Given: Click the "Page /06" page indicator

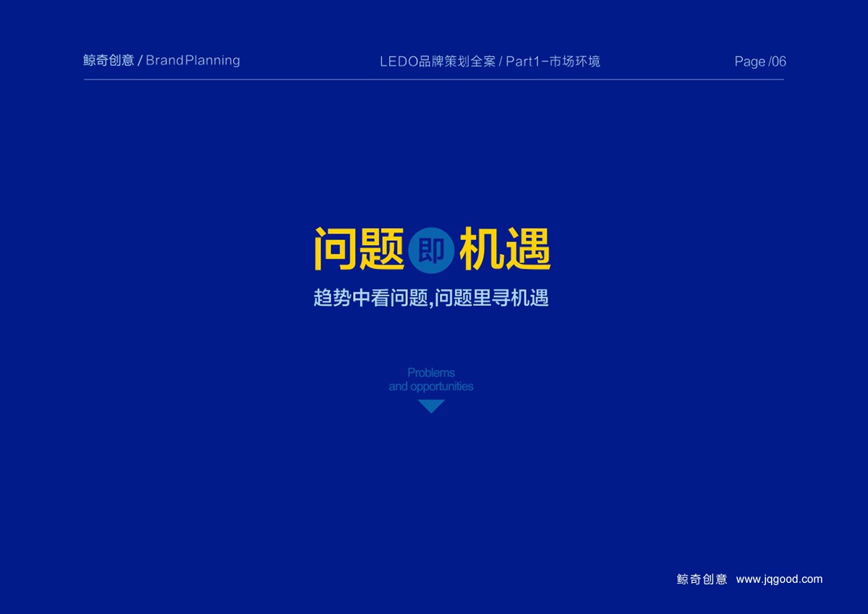Looking at the screenshot, I should point(760,61).
